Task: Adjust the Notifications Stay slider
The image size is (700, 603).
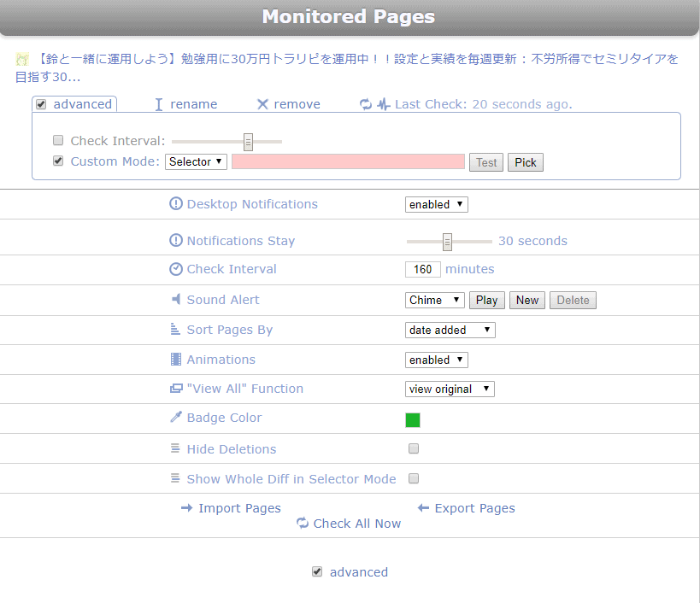Action: 447,242
